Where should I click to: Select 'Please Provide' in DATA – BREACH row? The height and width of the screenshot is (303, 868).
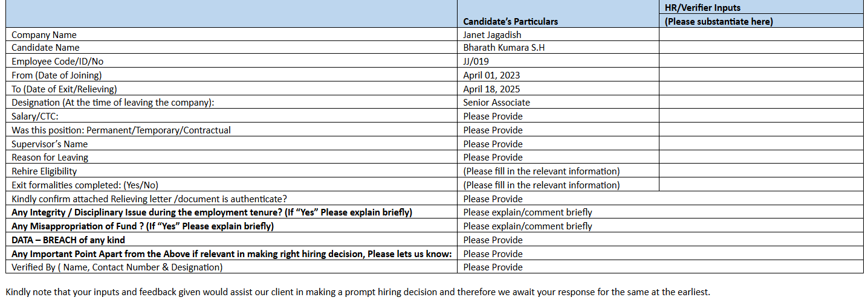click(493, 240)
